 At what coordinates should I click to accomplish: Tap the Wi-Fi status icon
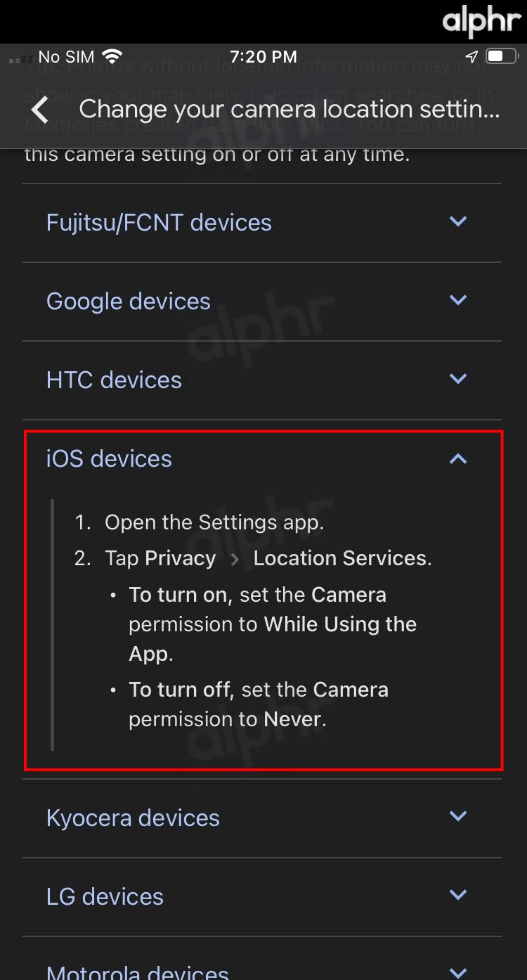click(x=112, y=56)
